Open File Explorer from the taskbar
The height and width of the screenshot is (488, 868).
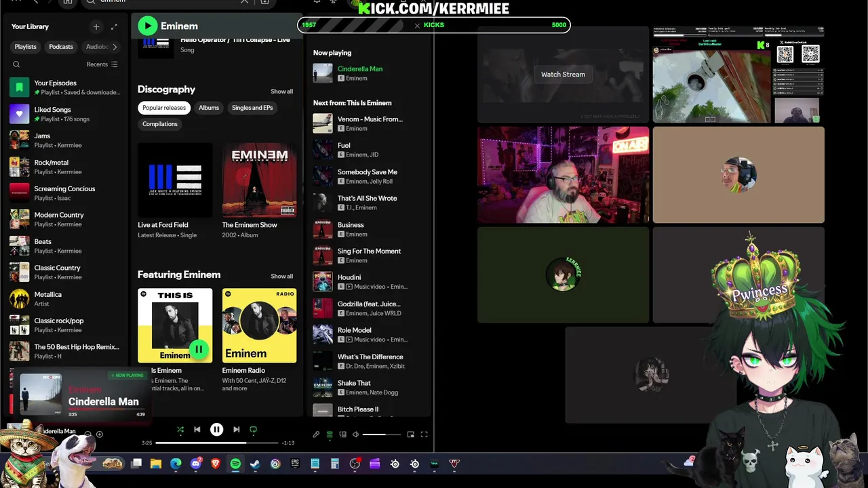(x=156, y=464)
